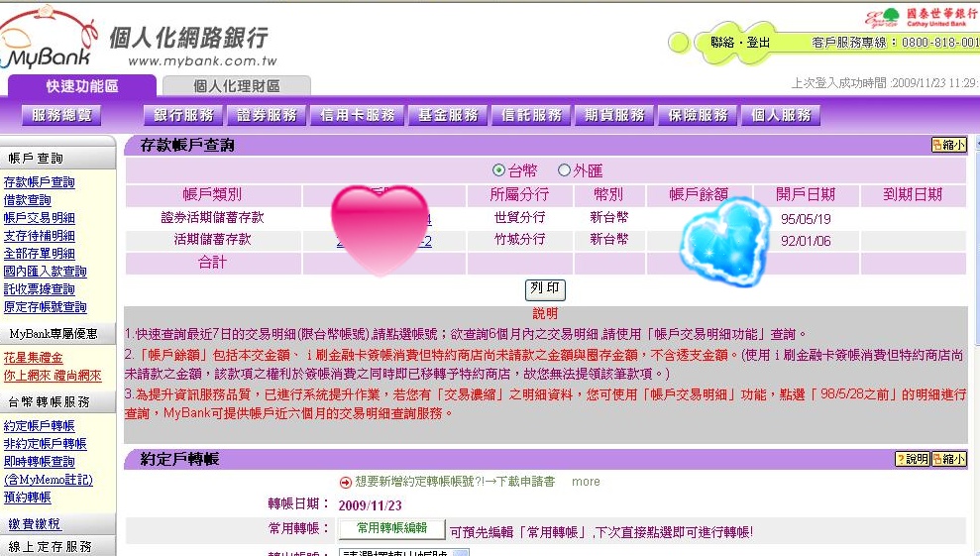This screenshot has width=980, height=556.
Task: Open 全部存單明細 sidebar link
Action: tap(40, 254)
